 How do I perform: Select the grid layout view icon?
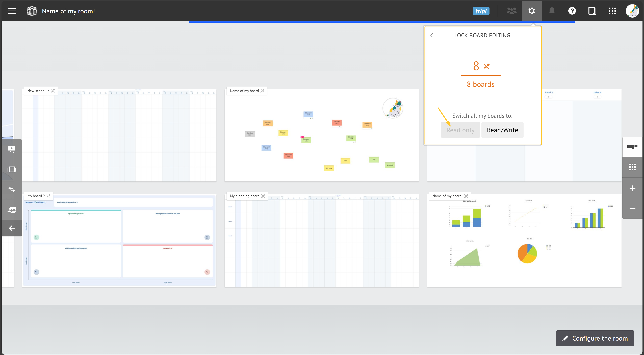tap(632, 167)
